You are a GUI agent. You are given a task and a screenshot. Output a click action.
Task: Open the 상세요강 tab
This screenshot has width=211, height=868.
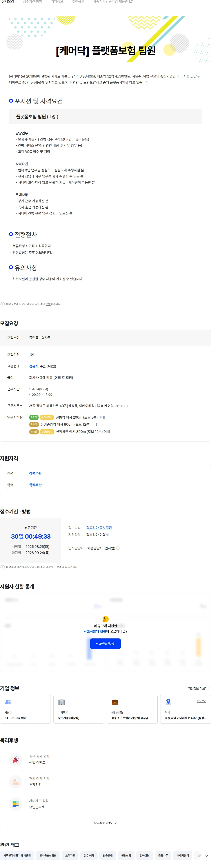pos(8,2)
